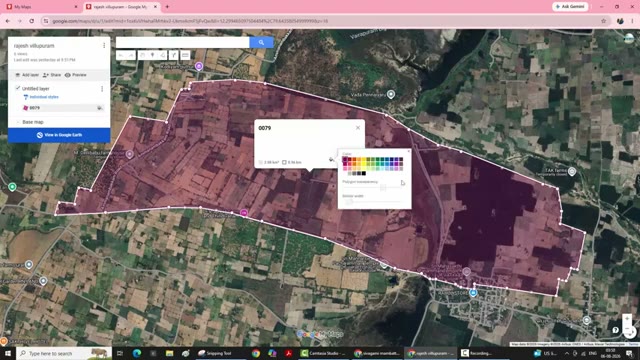
Task: Switch to the My Maps browser tab
Action: tap(41, 7)
